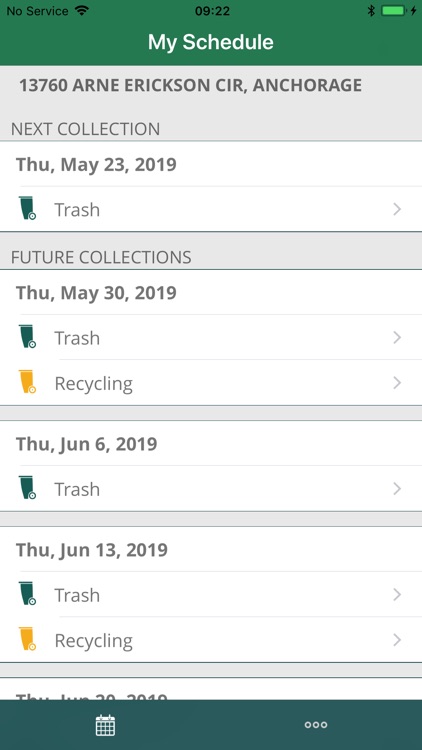Tap the yellow recycling bin icon for May 30
Image resolution: width=422 pixels, height=750 pixels.
[27, 382]
